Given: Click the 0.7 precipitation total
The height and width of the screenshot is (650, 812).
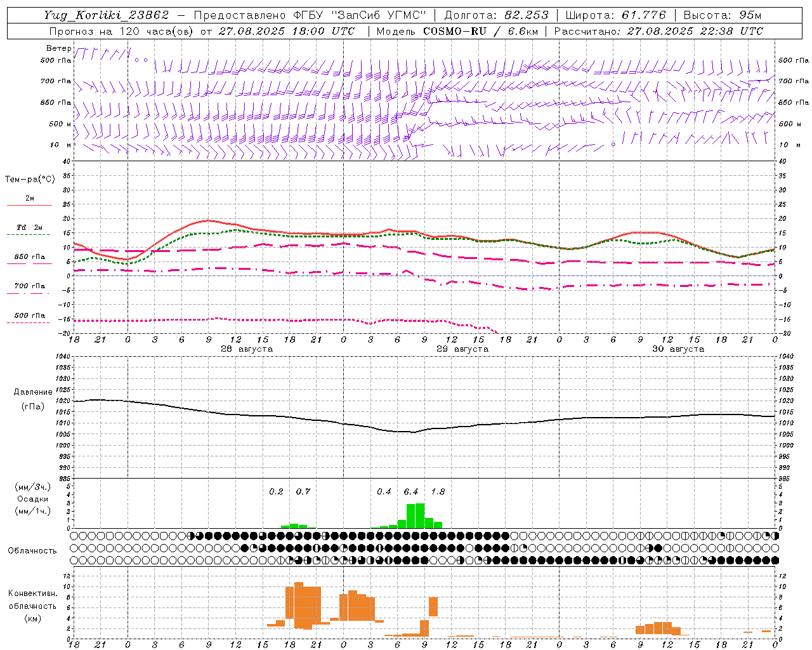Looking at the screenshot, I should click(x=303, y=491).
